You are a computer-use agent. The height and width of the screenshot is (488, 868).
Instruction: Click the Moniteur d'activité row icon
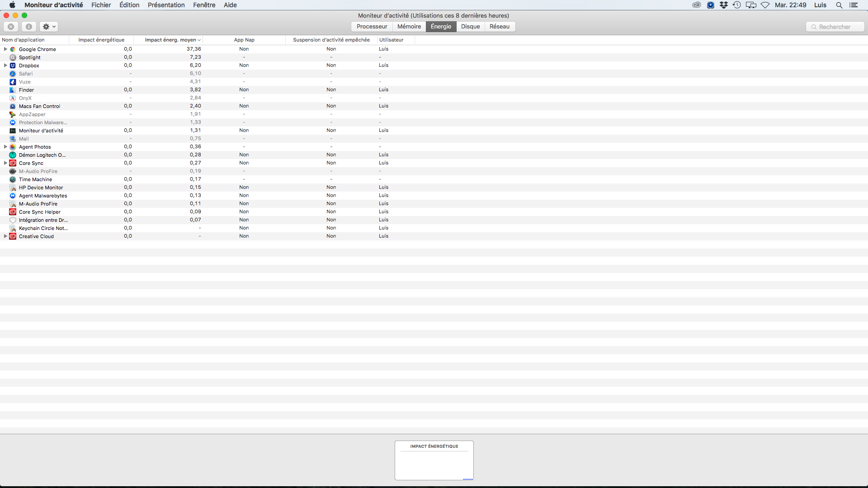13,131
